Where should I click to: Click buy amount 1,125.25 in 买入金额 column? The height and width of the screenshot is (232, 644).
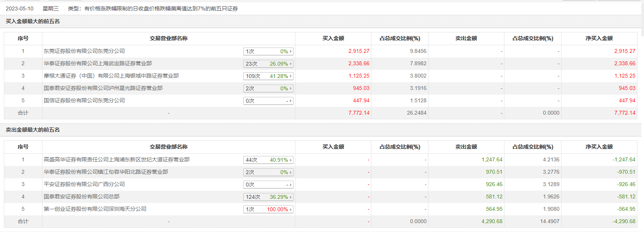[x=359, y=76]
